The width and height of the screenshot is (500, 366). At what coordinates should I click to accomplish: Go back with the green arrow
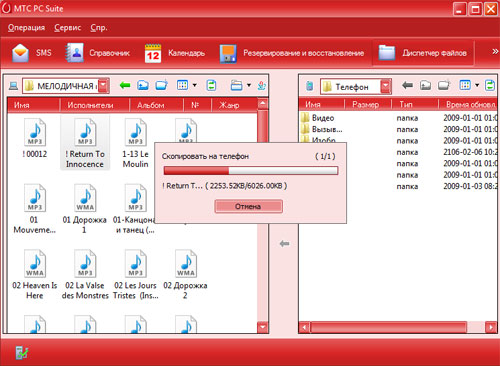[125, 86]
